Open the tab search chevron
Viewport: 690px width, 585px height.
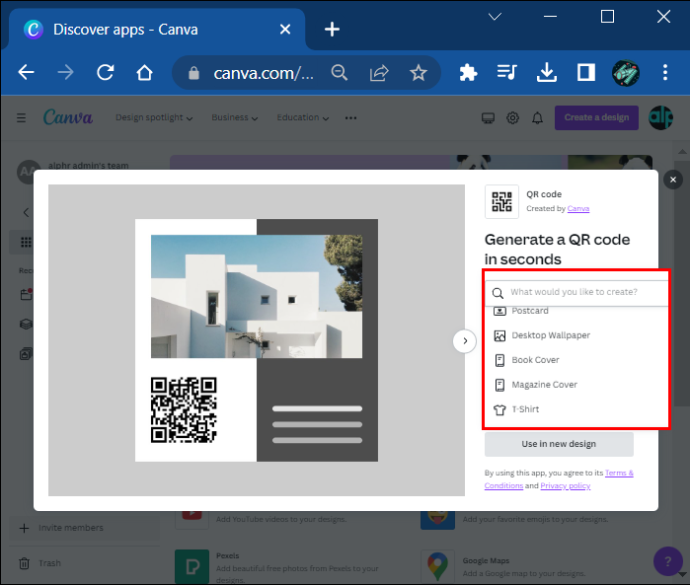[x=495, y=17]
